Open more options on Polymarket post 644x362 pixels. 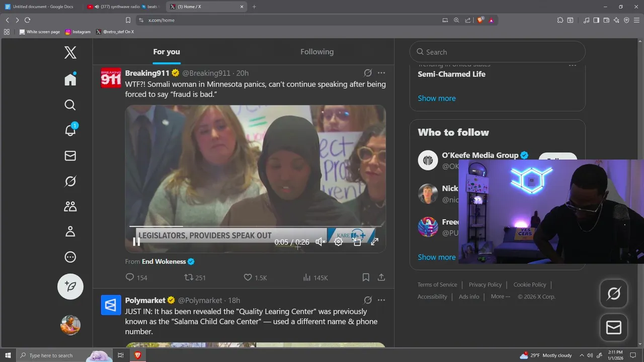(381, 300)
